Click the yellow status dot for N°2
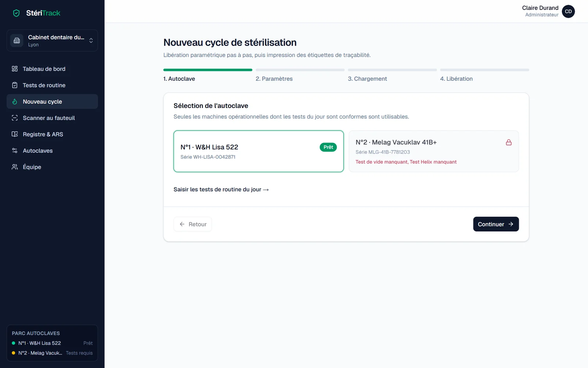The width and height of the screenshot is (588, 368). [x=14, y=353]
